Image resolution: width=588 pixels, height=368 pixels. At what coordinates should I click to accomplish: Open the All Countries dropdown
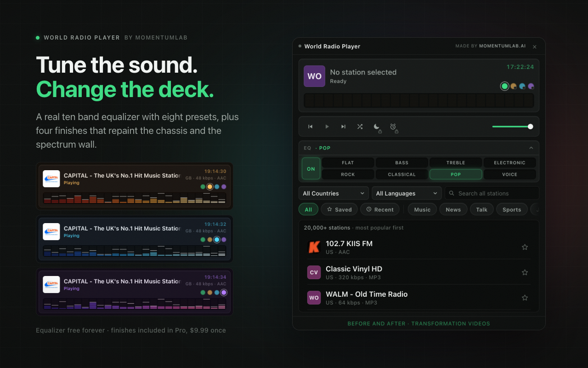pyautogui.click(x=334, y=193)
